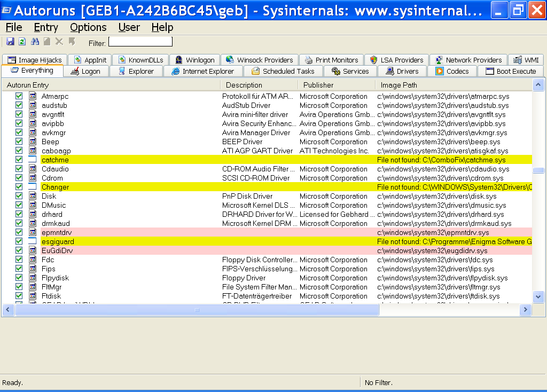The image size is (547, 392).
Task: Open the Help menu
Action: (162, 27)
